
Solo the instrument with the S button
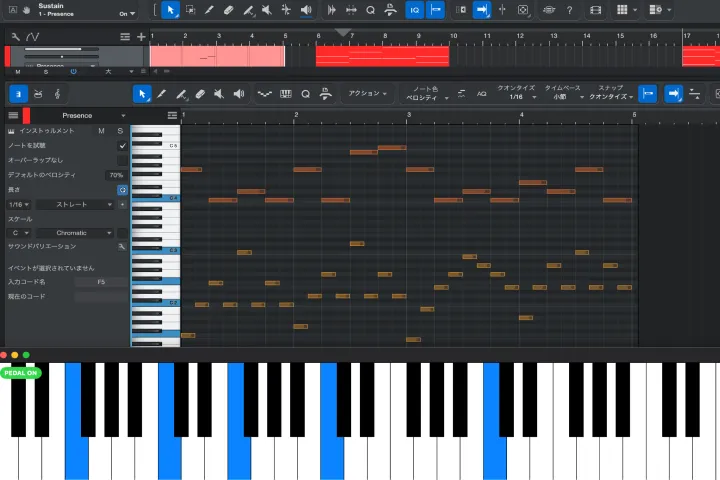click(x=120, y=131)
